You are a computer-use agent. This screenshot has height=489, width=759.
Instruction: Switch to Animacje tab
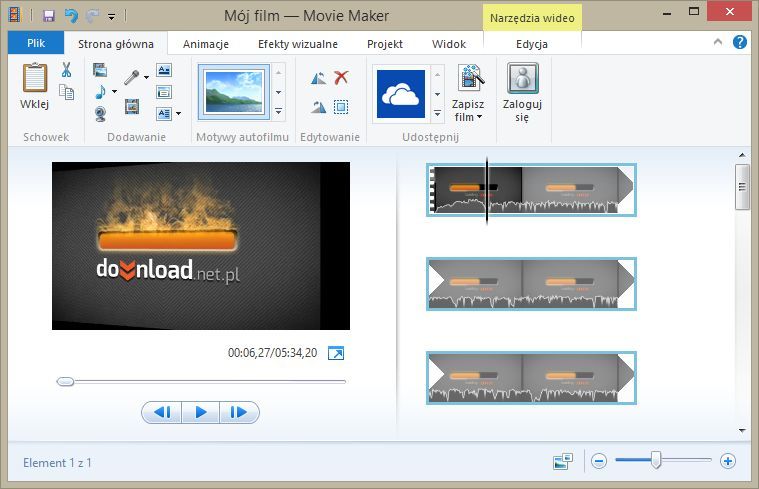[206, 44]
